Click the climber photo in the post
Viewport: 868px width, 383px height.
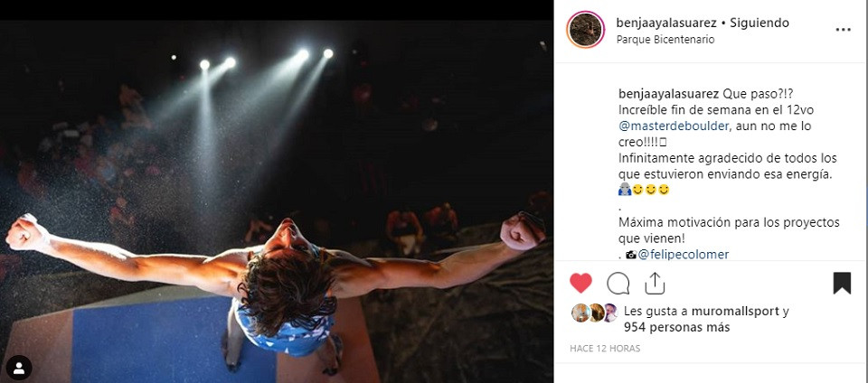click(276, 199)
